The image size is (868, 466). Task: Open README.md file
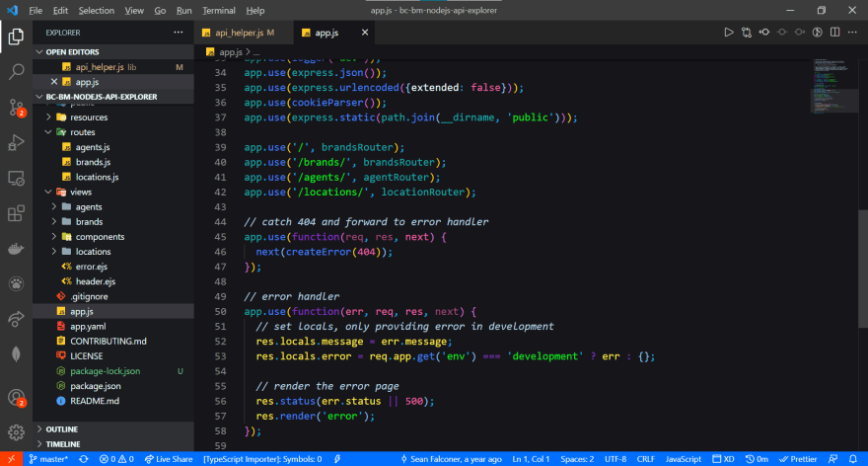click(x=113, y=401)
